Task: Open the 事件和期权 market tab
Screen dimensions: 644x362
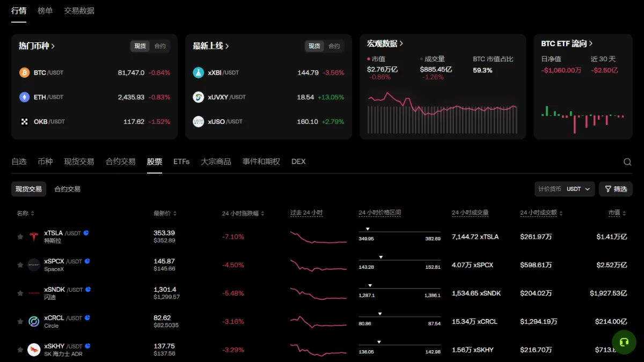Action: click(x=261, y=161)
